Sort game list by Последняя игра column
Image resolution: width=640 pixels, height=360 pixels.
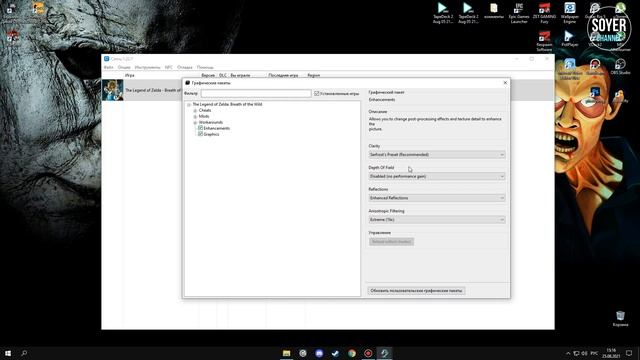tap(283, 76)
